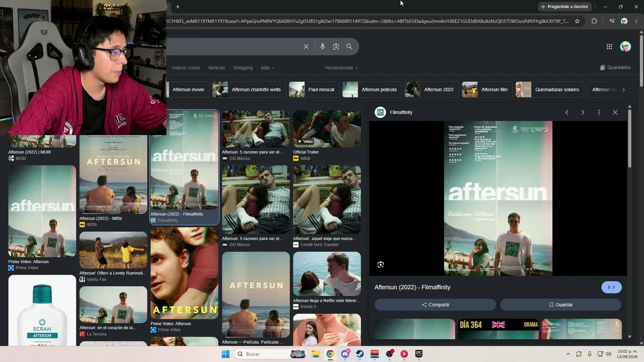644x362 pixels.
Task: Open the three-dot options in Filmaffinity panel
Action: [599, 112]
